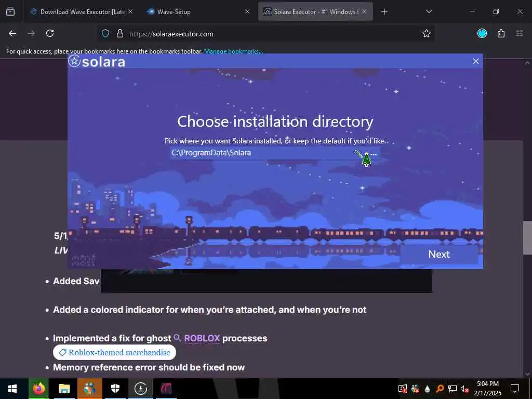Click the page's vertical scrollbar thumb
Viewport: 532px width, 399px height.
coord(527,237)
